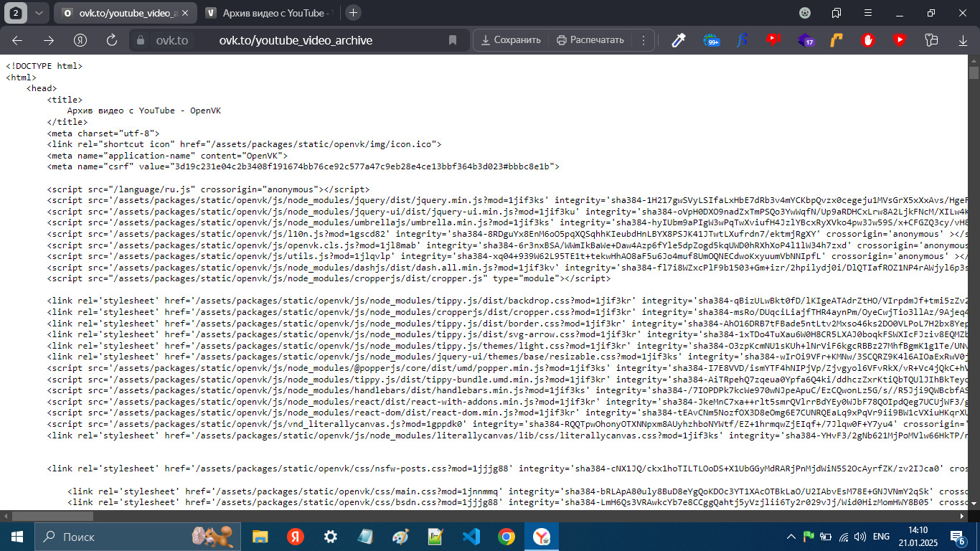This screenshot has height=551, width=980.
Task: Switch to the Архив видео с YouTube tab
Action: pyautogui.click(x=268, y=13)
